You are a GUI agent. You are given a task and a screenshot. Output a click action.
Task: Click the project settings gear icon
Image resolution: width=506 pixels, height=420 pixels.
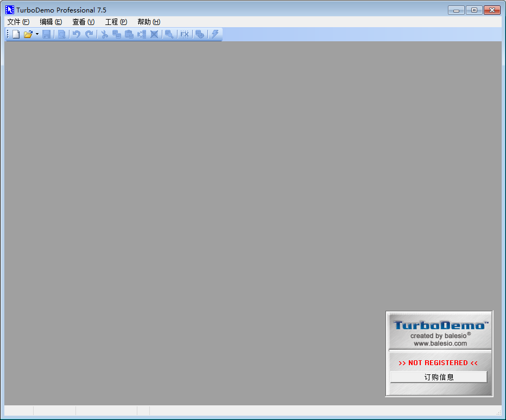tap(200, 34)
